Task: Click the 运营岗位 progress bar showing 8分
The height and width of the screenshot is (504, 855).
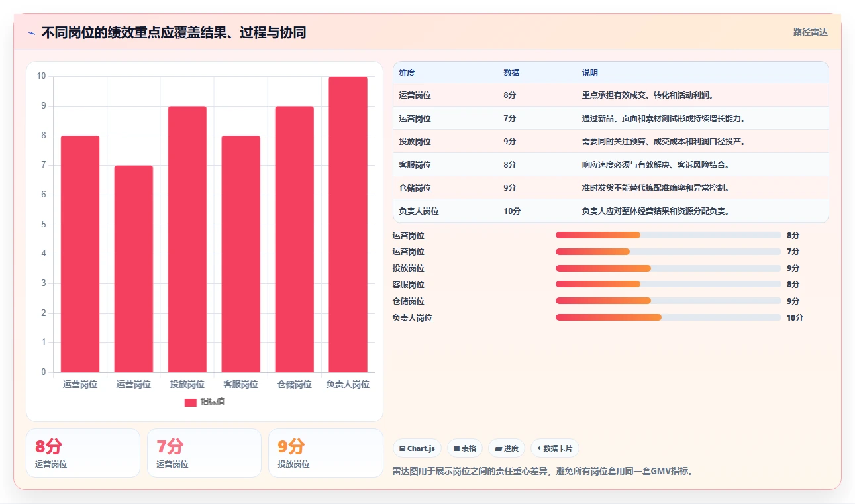Action: pos(668,235)
